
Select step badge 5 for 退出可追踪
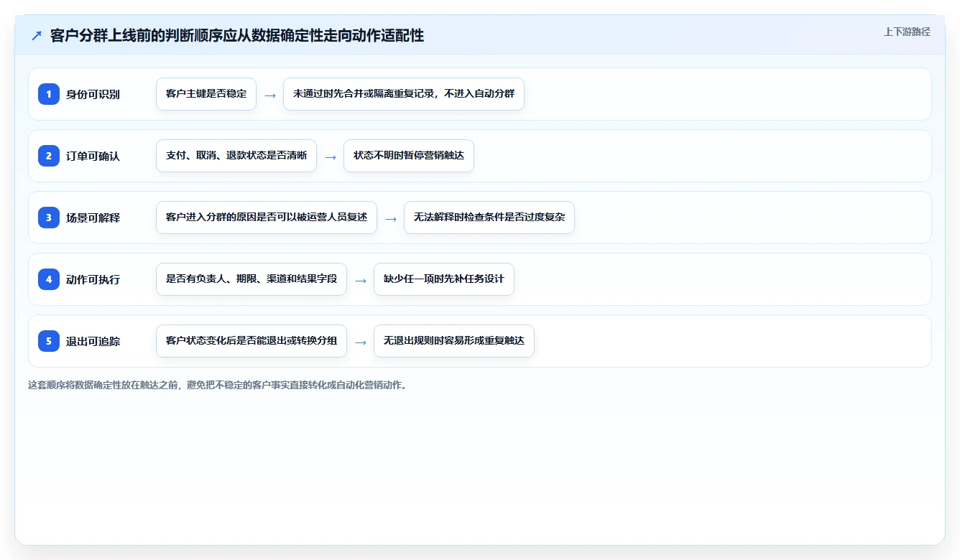(x=49, y=341)
